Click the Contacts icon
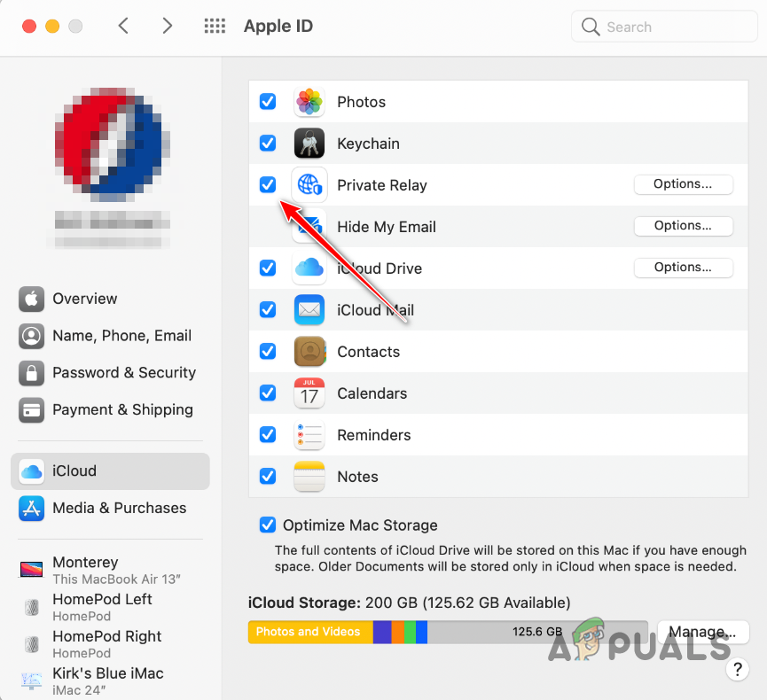Image resolution: width=767 pixels, height=700 pixels. [309, 351]
